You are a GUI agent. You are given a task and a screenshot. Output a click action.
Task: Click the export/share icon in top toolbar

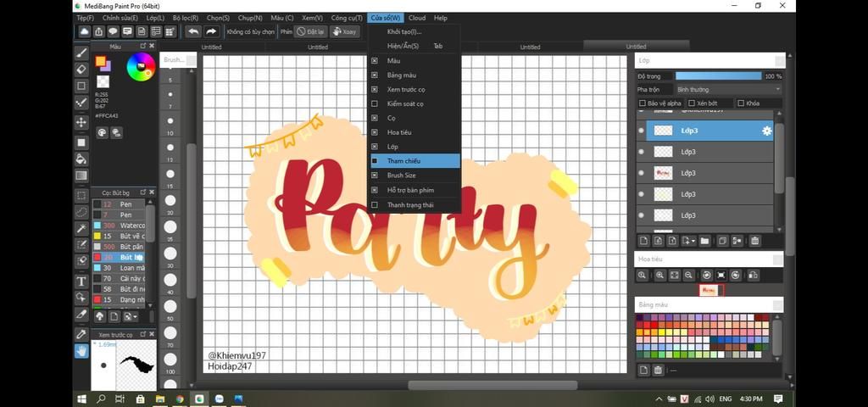tap(98, 31)
